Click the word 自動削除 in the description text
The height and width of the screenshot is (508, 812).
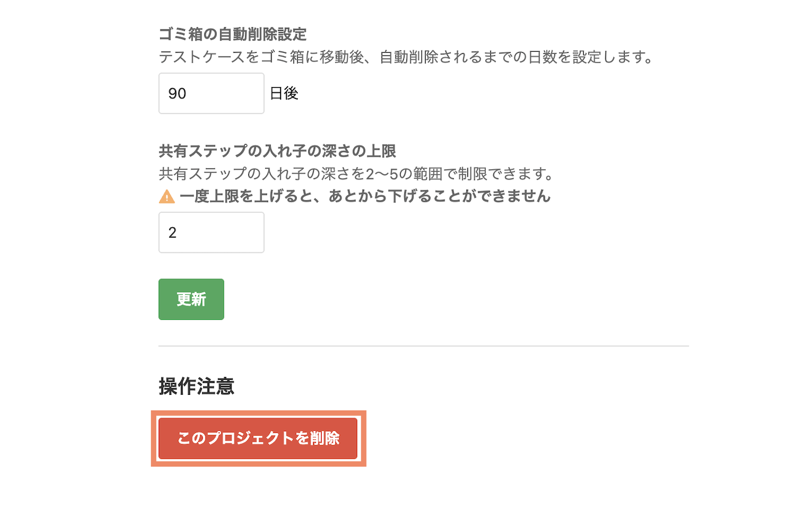[409, 57]
